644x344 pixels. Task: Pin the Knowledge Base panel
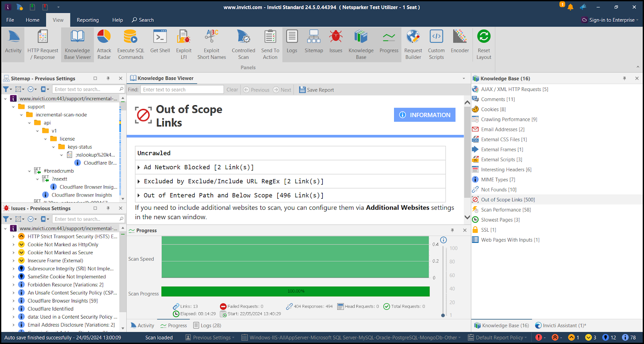pos(624,79)
